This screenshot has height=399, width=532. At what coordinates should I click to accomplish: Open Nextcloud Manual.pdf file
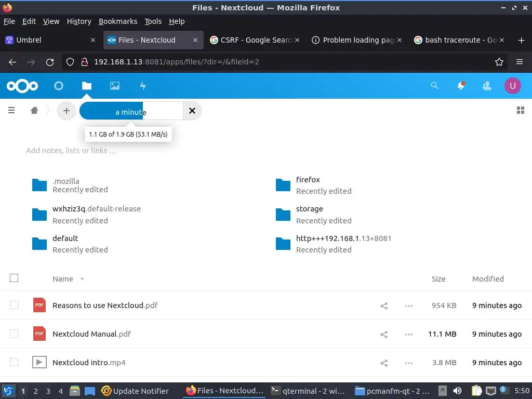tap(91, 334)
